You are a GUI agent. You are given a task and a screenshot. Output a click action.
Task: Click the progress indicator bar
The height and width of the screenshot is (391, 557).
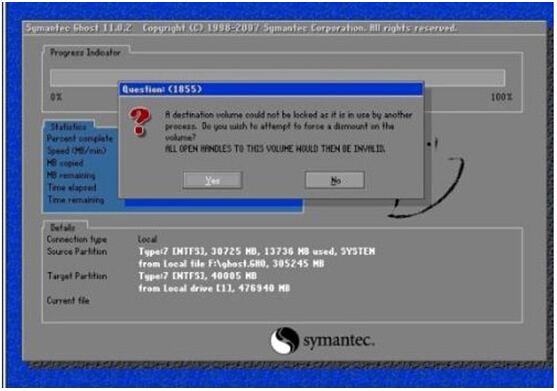(x=277, y=78)
